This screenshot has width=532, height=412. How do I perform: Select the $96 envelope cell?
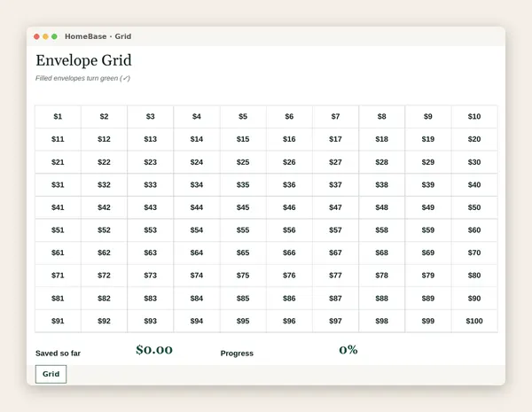(289, 321)
